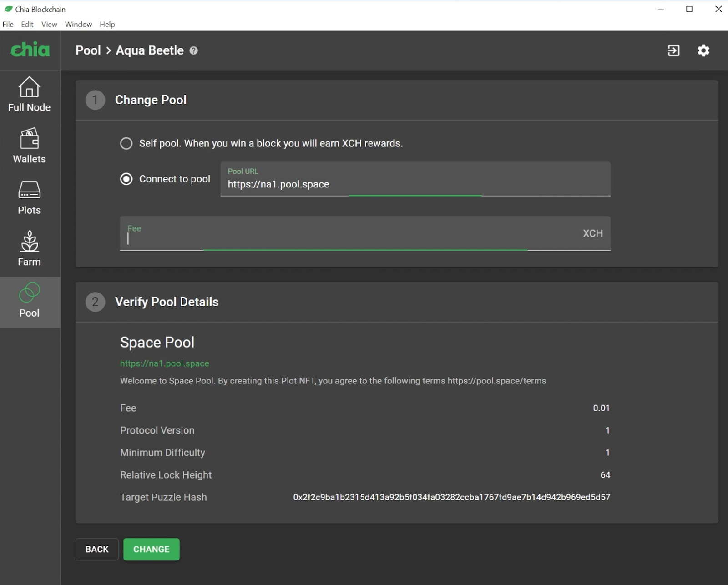Focus the Pool URL input field
This screenshot has width=728, height=585.
415,179
